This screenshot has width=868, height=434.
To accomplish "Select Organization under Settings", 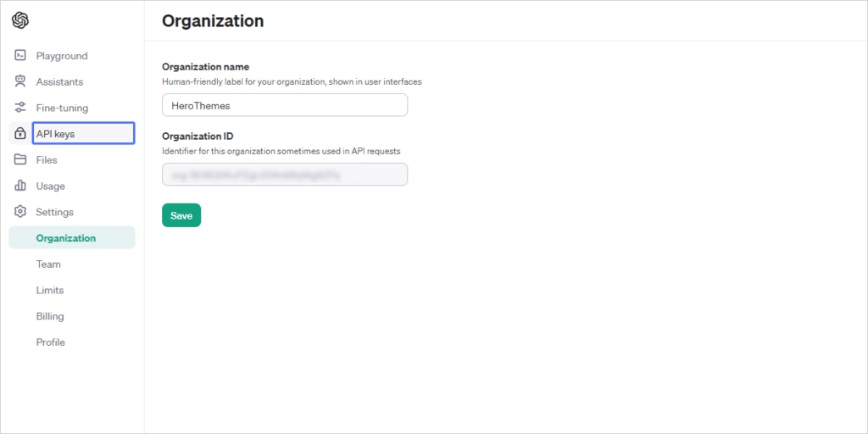I will coord(66,238).
